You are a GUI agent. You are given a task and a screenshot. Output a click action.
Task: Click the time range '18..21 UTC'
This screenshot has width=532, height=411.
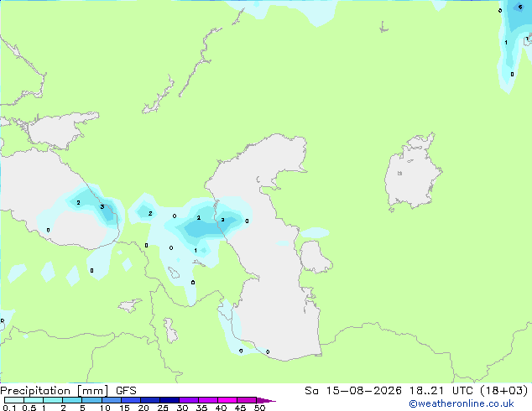point(443,391)
